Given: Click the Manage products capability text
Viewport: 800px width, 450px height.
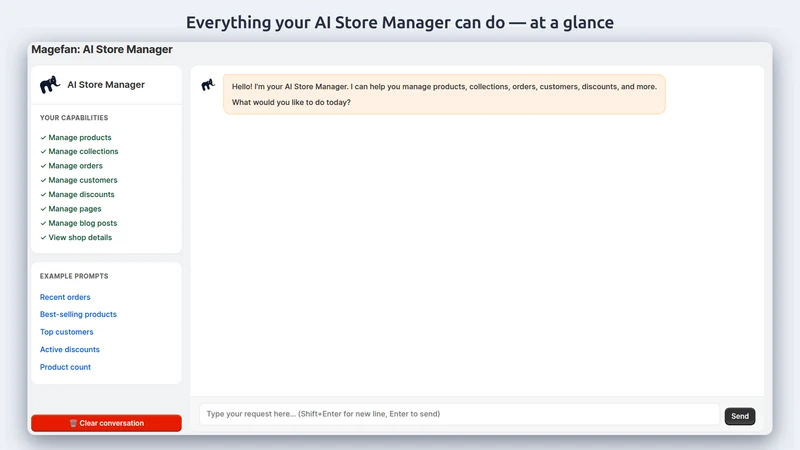Looking at the screenshot, I should click(x=80, y=137).
